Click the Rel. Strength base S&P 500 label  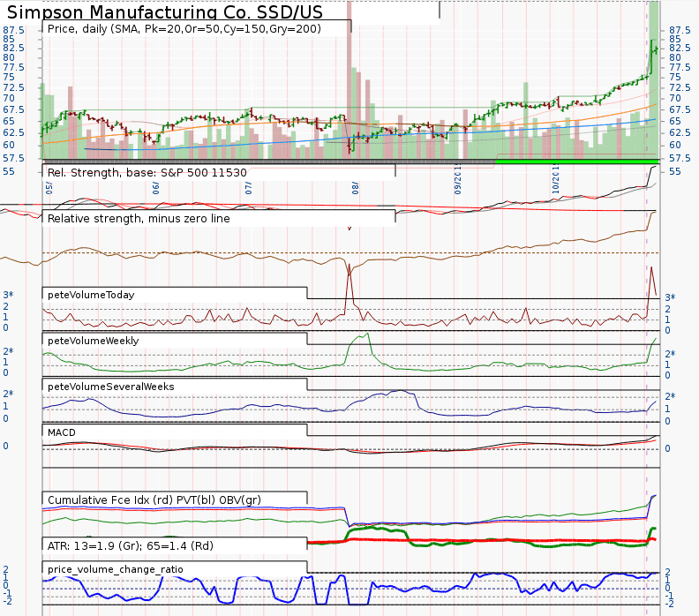pos(147,172)
